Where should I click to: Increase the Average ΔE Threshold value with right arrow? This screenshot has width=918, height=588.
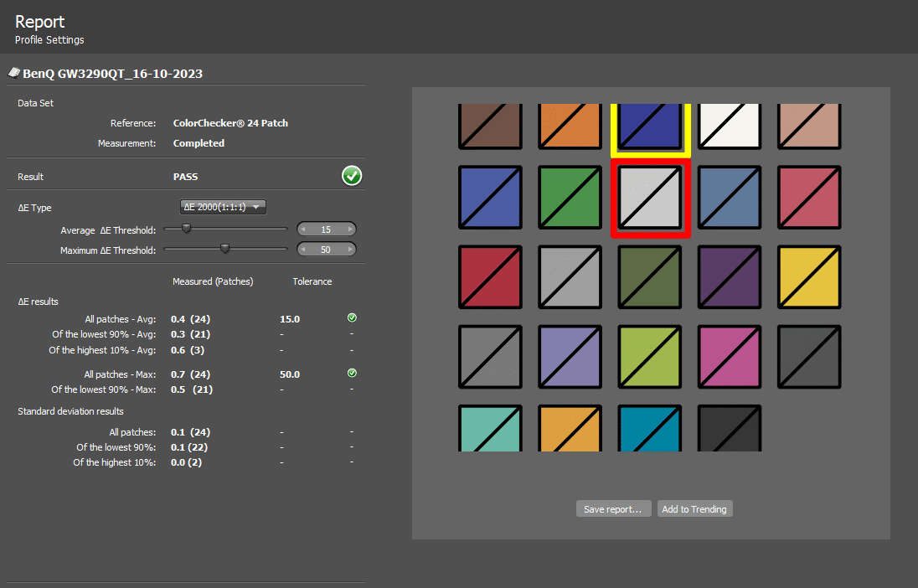350,230
